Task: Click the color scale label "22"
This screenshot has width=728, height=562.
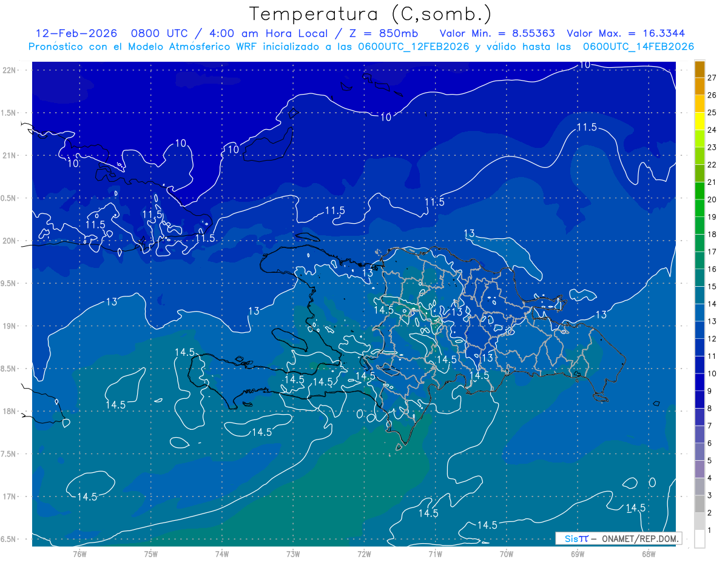Action: pyautogui.click(x=712, y=165)
